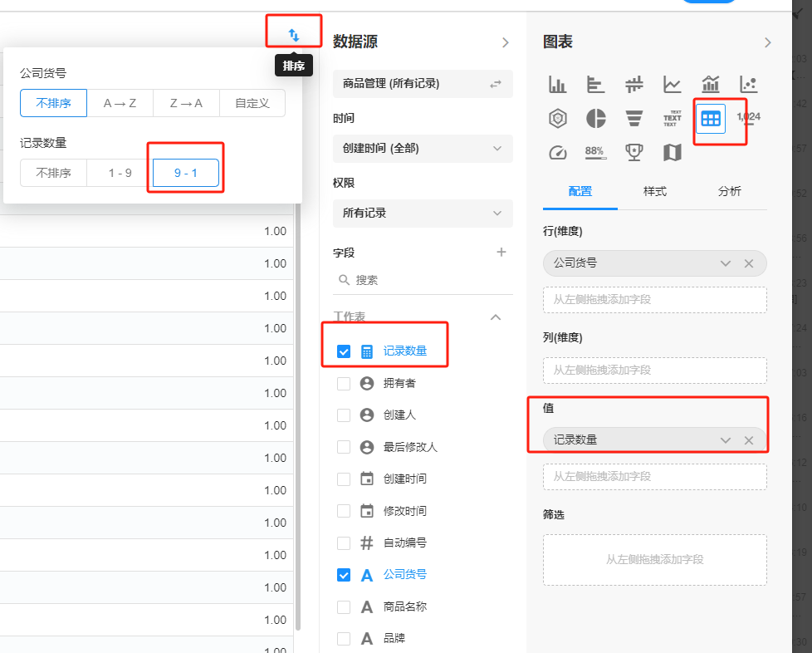The width and height of the screenshot is (812, 653).
Task: Select the combined bar-line chart type
Action: tap(711, 84)
